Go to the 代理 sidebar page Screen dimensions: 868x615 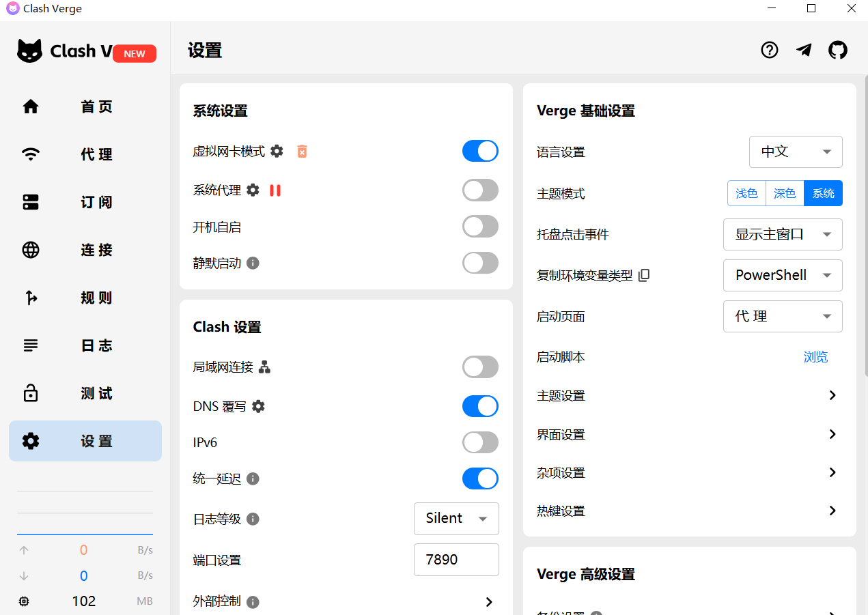tap(85, 154)
